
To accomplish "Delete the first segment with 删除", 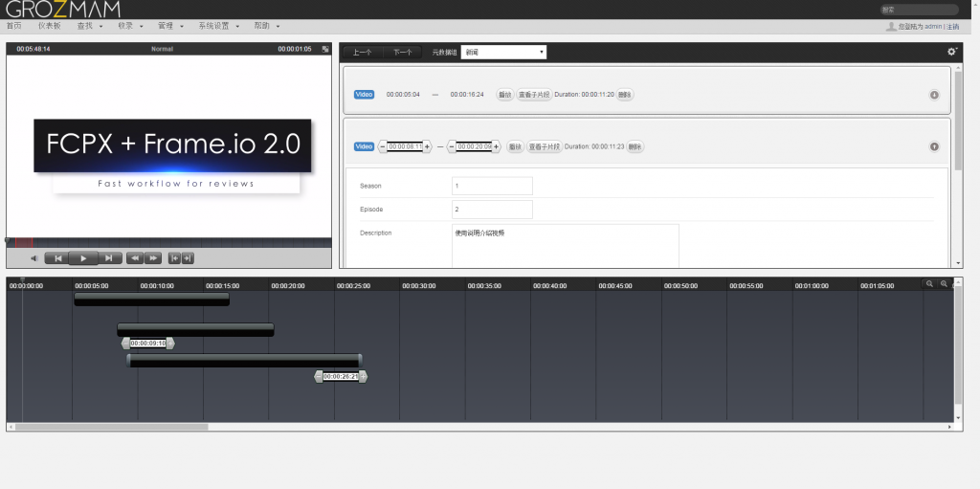I will coord(624,95).
